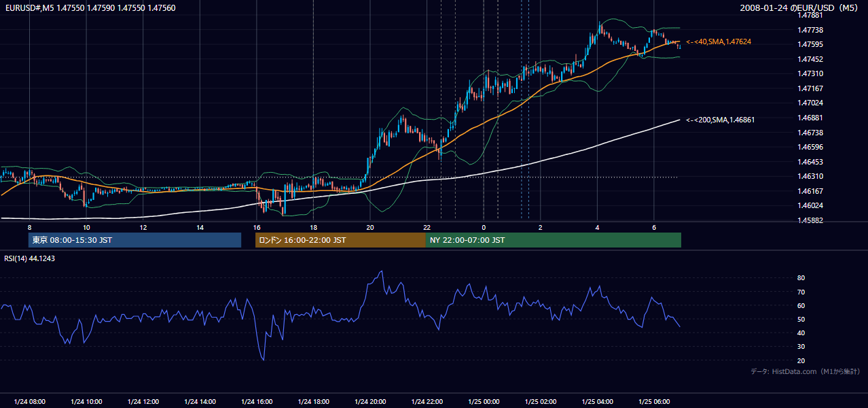Screen dimensions: 868x408
Task: Click price level 1.46596 on the axis
Action: click(811, 147)
